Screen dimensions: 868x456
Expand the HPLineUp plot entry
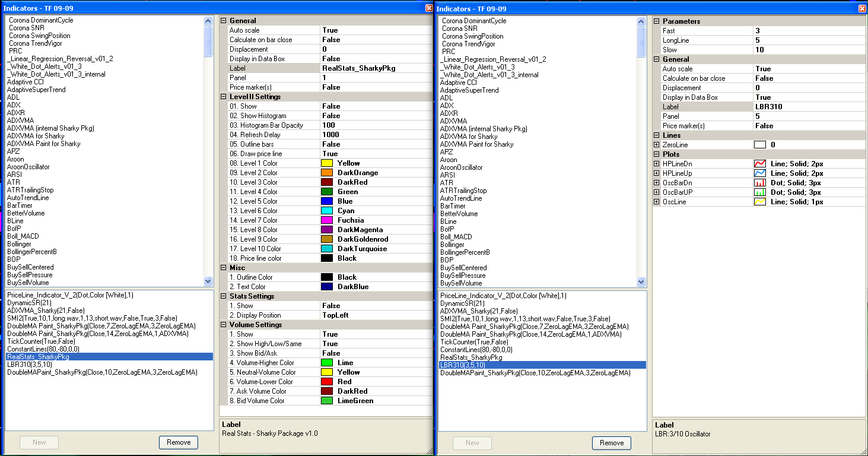[656, 173]
